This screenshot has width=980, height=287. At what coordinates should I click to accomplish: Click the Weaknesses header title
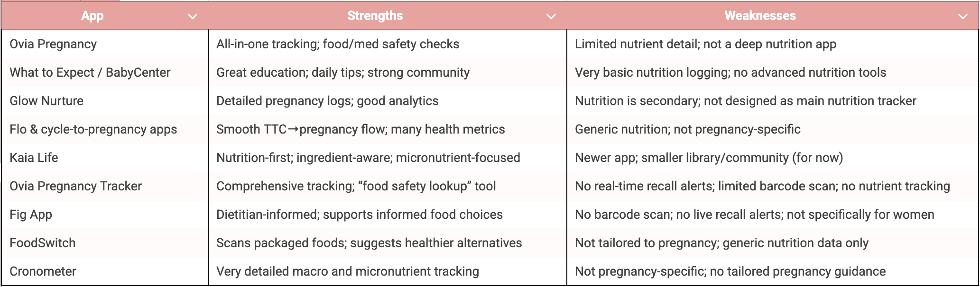pos(760,16)
